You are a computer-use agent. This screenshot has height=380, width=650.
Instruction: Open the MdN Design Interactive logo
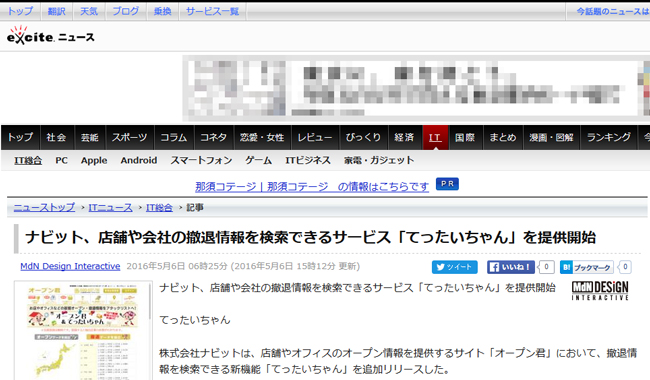(x=600, y=290)
